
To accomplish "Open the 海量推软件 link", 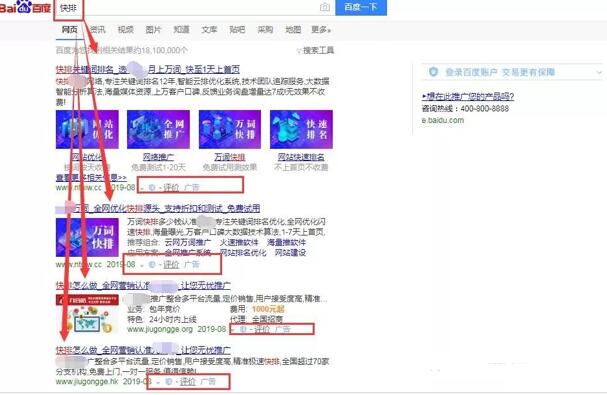I will pyautogui.click(x=286, y=242).
